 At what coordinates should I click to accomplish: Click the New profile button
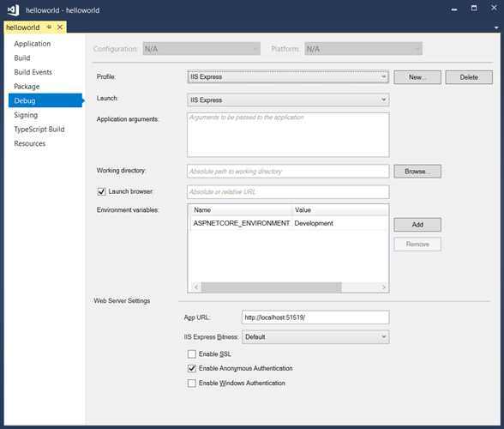[x=417, y=77]
